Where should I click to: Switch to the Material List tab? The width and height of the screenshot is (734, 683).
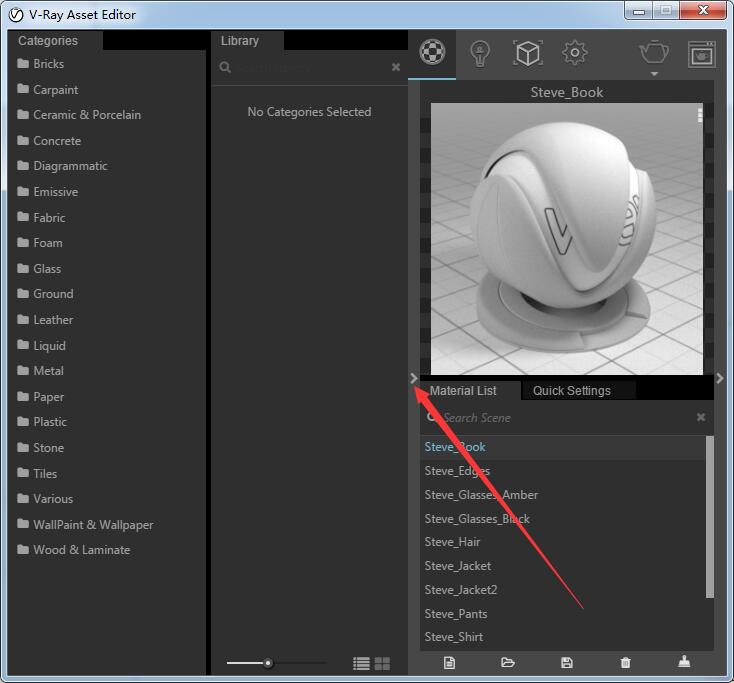(463, 390)
